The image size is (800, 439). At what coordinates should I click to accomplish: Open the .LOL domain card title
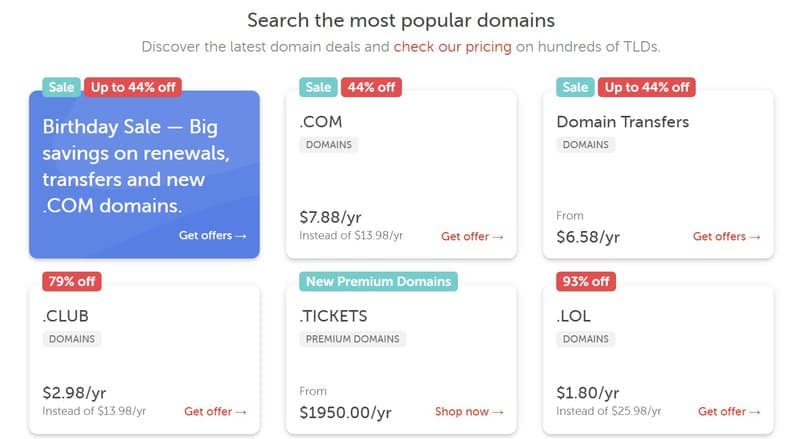pyautogui.click(x=573, y=316)
